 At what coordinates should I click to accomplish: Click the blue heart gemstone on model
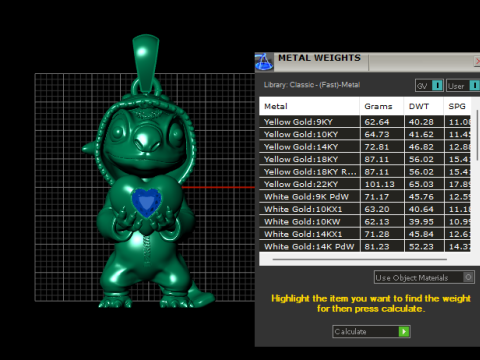pyautogui.click(x=146, y=202)
